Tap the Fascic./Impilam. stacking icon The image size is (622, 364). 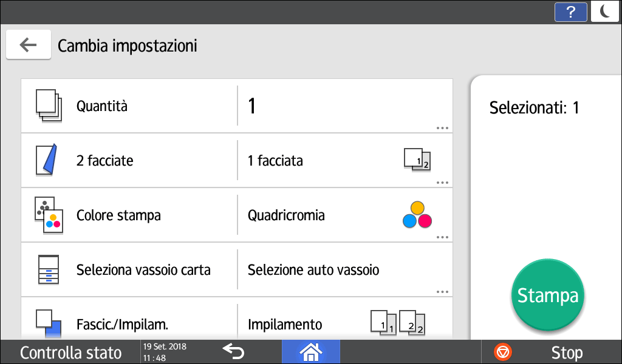pyautogui.click(x=49, y=324)
